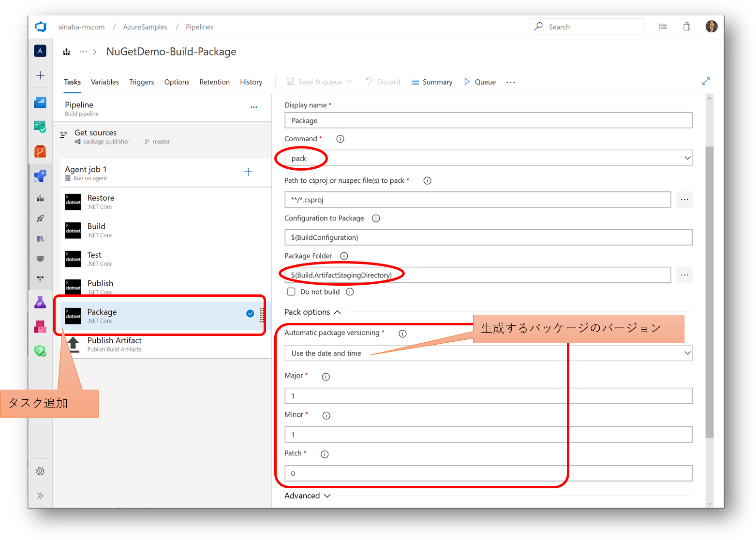Select the Restore task
This screenshot has width=756, height=540.
coord(165,202)
